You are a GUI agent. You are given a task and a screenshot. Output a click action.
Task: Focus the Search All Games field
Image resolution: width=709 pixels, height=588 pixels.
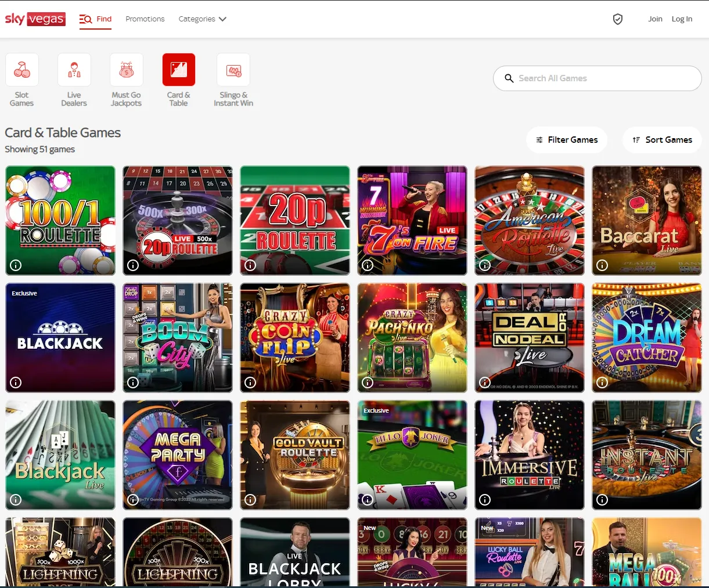coord(598,78)
